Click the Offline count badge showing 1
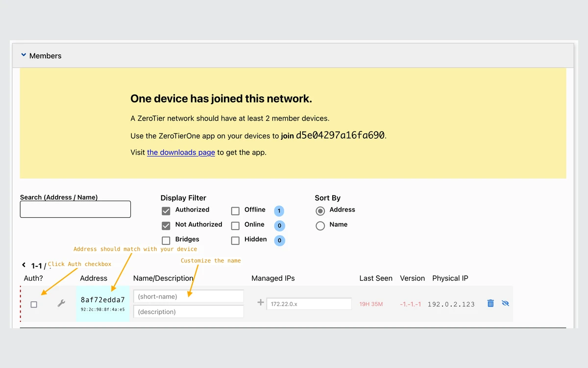Screen dimensions: 588x368 279,211
